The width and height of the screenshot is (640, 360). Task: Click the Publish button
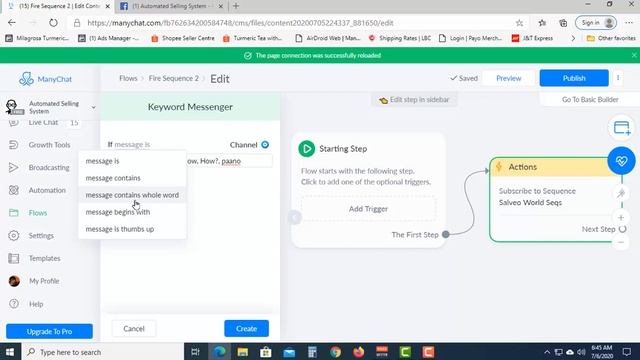(574, 78)
